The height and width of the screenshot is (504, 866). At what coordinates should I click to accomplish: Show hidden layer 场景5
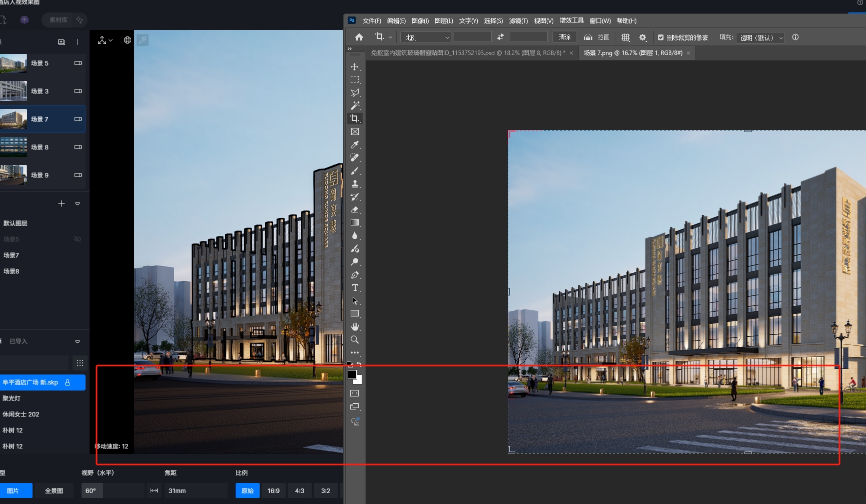coord(78,239)
